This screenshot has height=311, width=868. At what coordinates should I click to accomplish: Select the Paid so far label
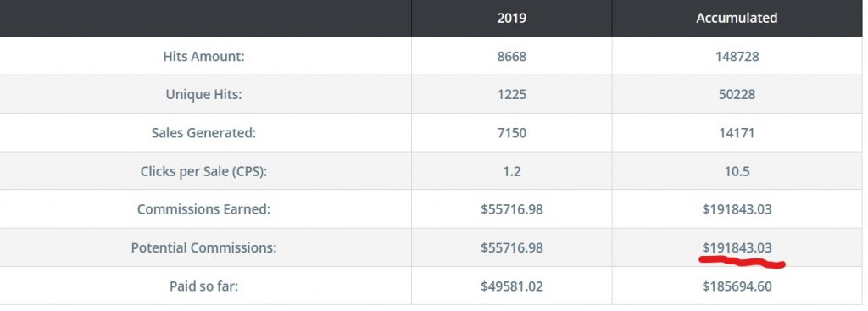point(203,286)
